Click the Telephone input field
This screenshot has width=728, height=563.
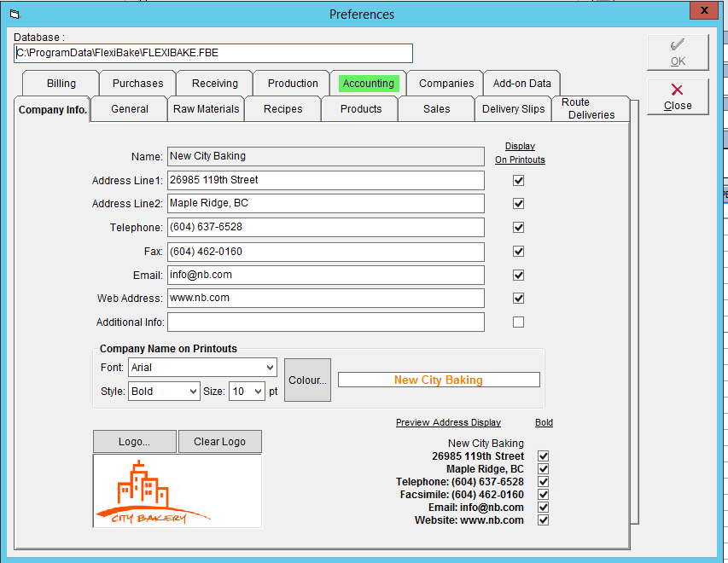(x=326, y=228)
